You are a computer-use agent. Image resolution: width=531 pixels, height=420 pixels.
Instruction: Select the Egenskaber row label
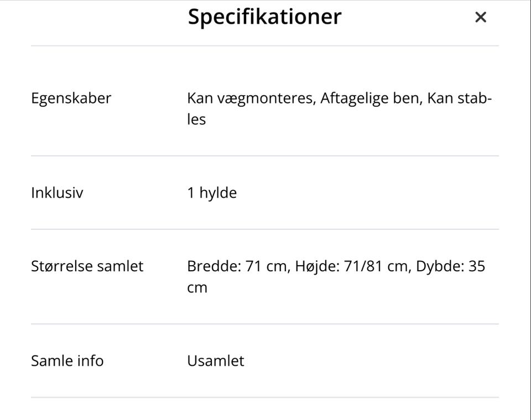click(71, 98)
